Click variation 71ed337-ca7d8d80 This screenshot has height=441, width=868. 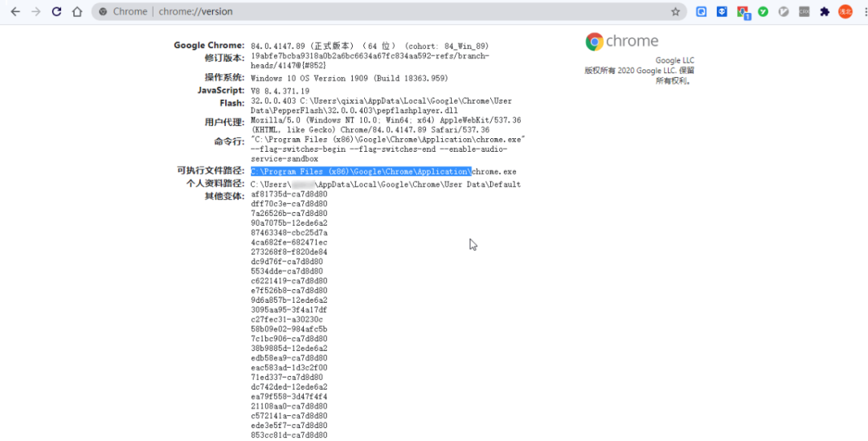pyautogui.click(x=287, y=378)
